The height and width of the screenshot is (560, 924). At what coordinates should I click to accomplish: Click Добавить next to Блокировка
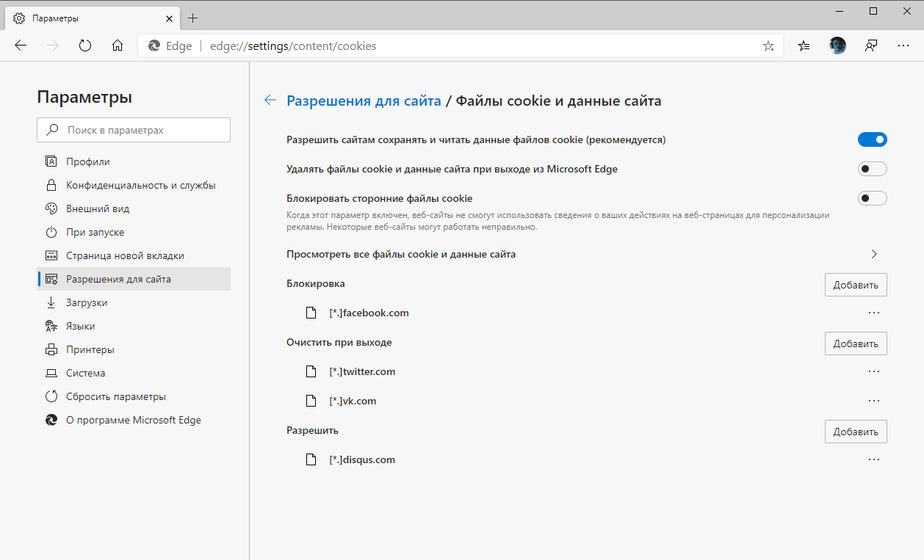[x=855, y=284]
